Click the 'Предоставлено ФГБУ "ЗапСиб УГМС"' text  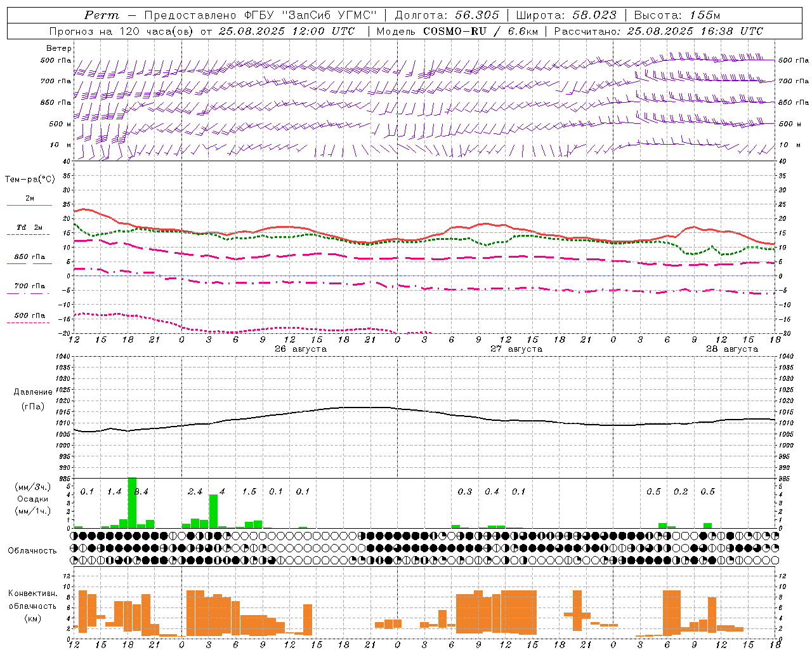point(260,15)
